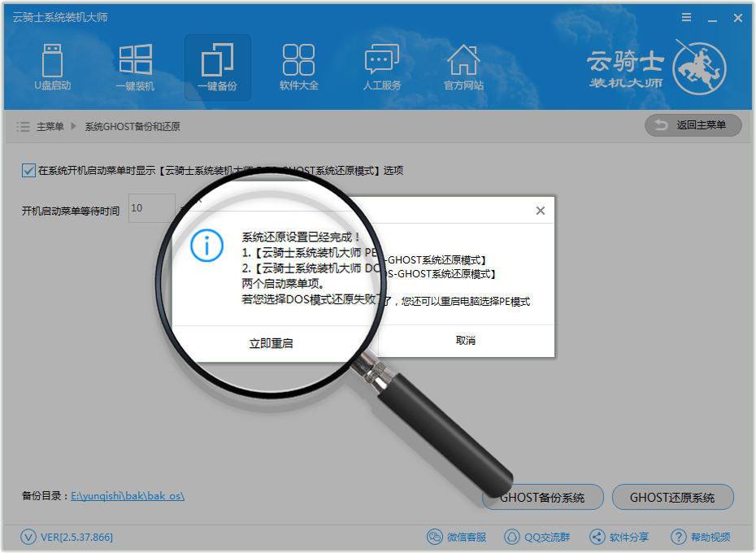
Task: Select the 一键备份 tab
Action: pyautogui.click(x=217, y=67)
